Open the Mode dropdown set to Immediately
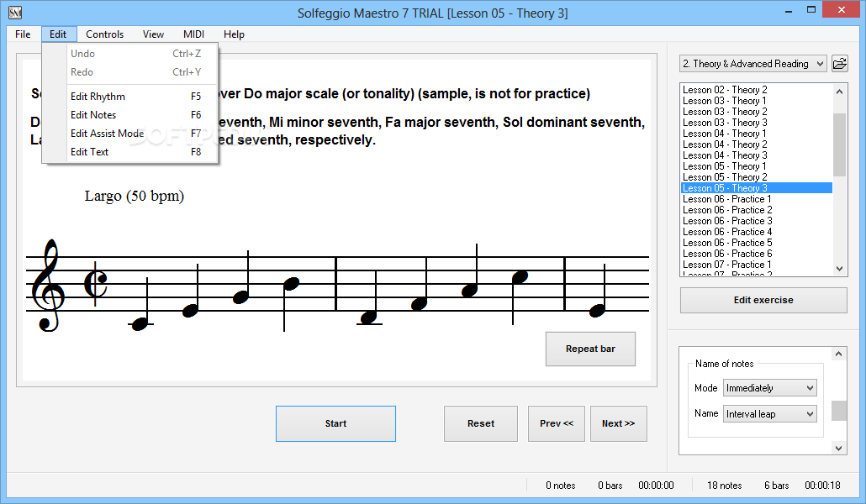 coord(769,388)
